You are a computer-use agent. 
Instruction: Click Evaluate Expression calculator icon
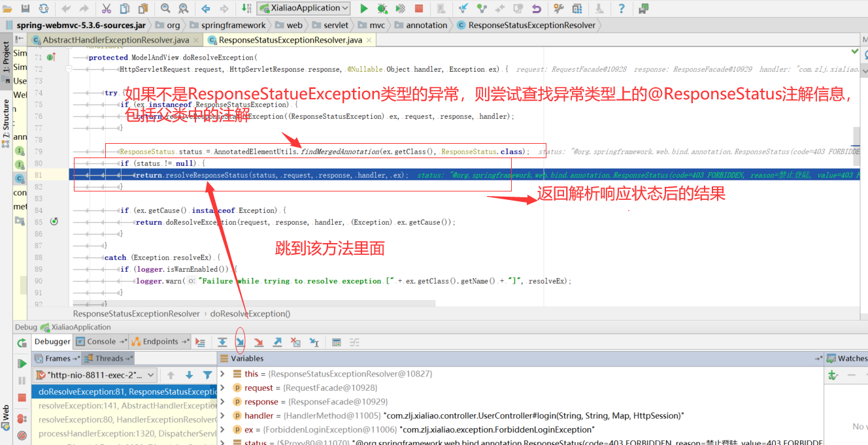(x=336, y=342)
